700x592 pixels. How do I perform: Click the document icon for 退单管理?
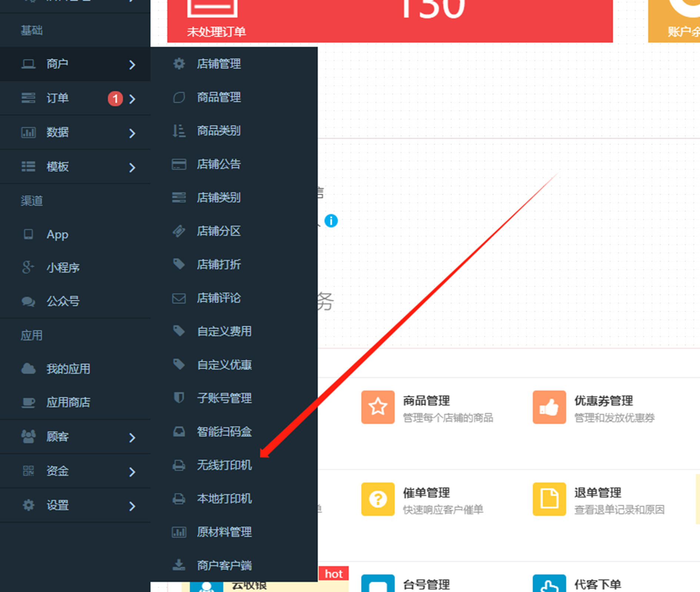click(x=549, y=499)
